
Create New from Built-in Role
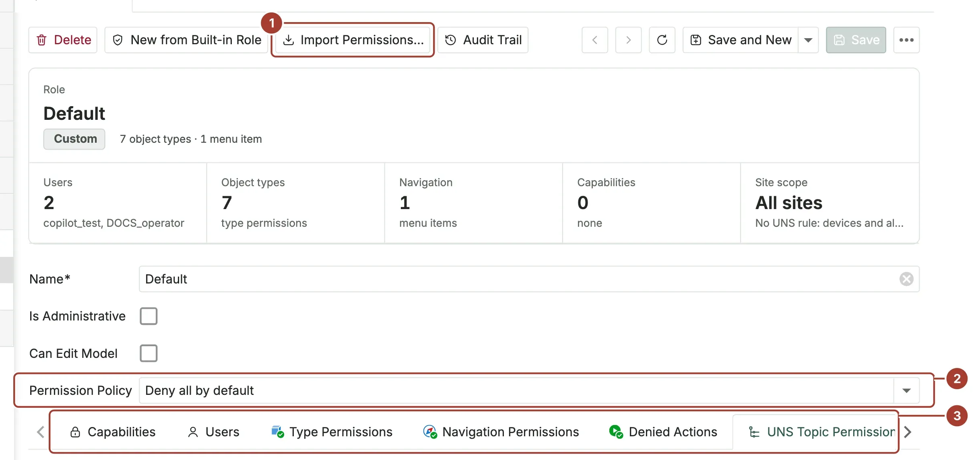186,40
